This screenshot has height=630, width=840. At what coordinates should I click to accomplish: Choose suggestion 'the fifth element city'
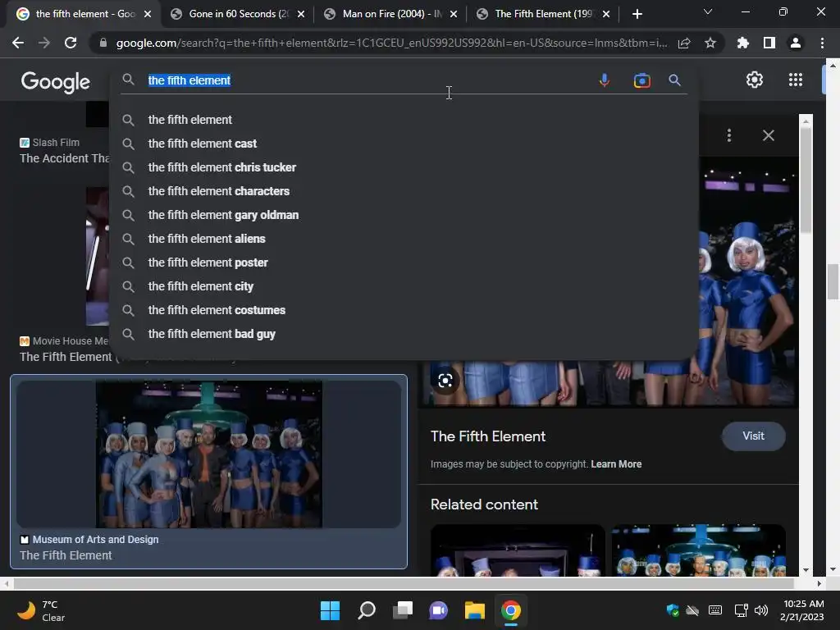coord(404,286)
